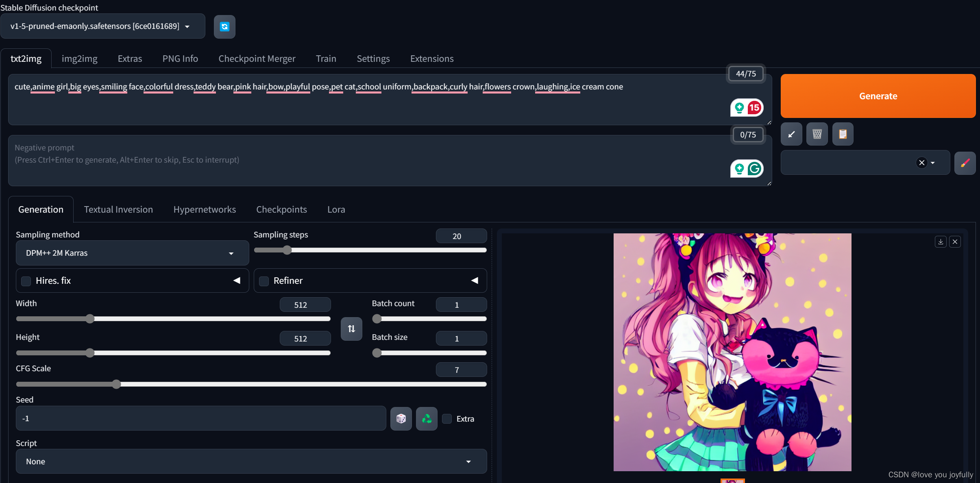The image size is (980, 483).
Task: Enable the Hires. fix checkbox
Action: point(26,281)
